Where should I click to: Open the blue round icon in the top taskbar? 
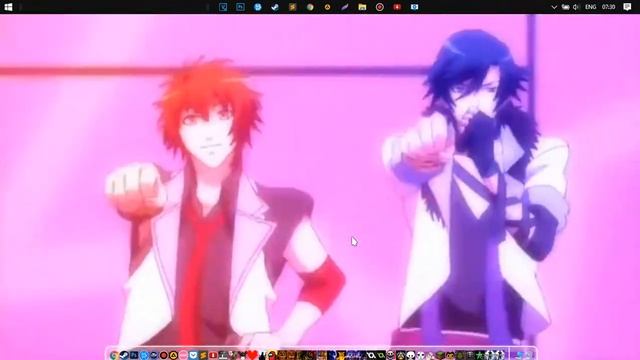pyautogui.click(x=258, y=7)
